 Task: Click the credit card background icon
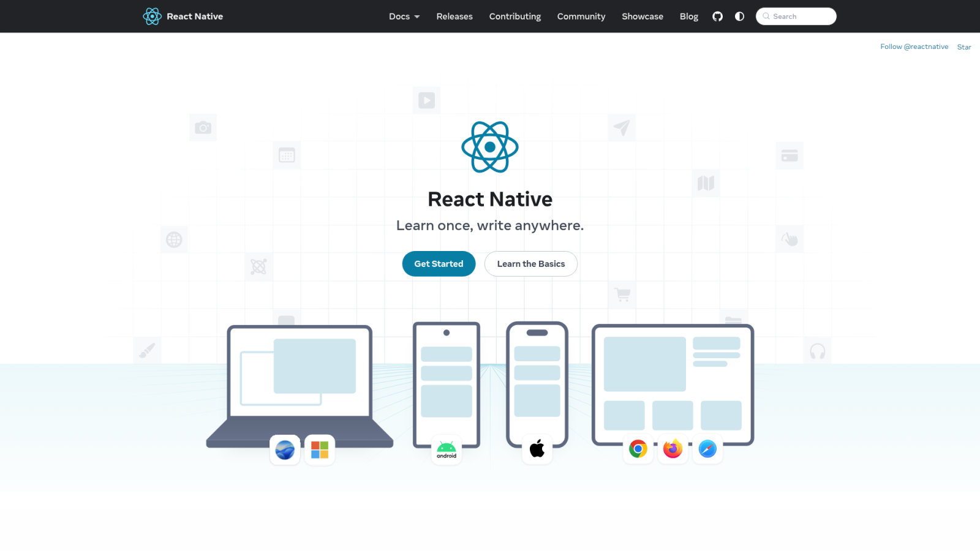click(x=790, y=156)
